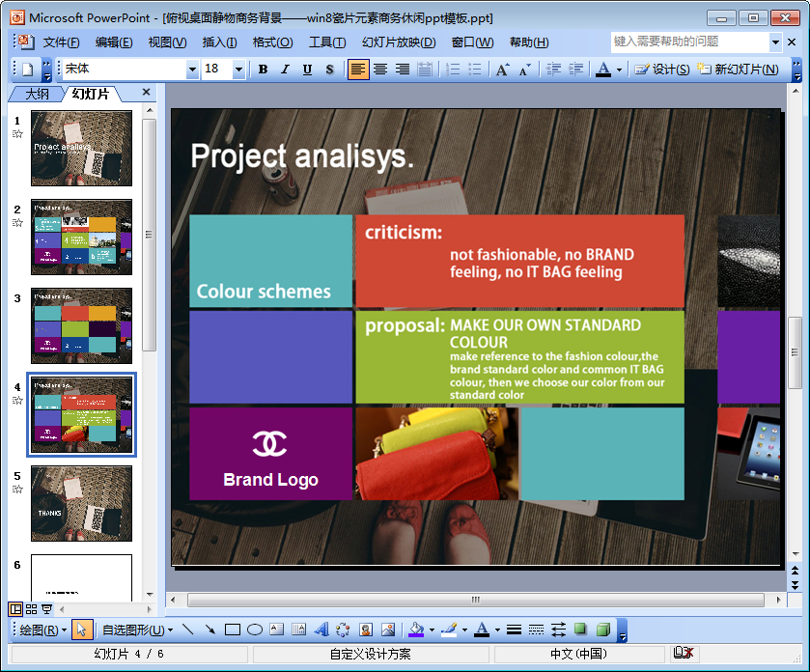Open the 视图(V) menu
This screenshot has height=672, width=810.
pyautogui.click(x=167, y=42)
